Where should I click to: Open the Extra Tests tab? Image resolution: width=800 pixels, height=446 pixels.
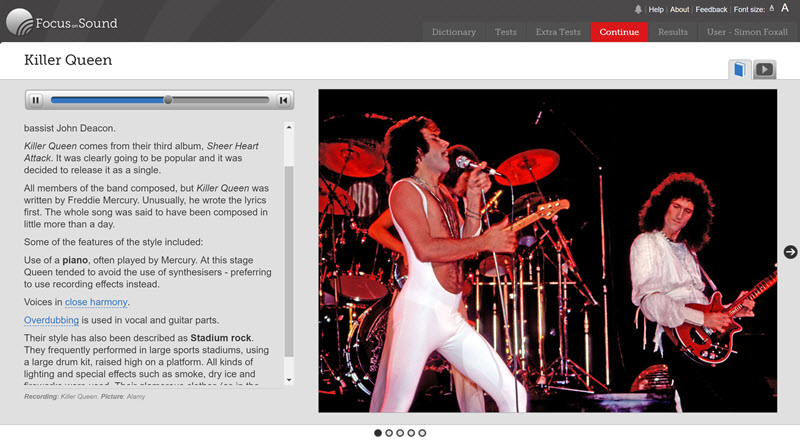coord(558,32)
